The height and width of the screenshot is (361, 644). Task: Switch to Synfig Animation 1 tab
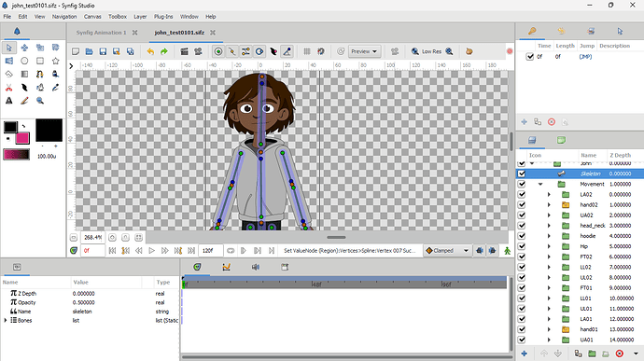point(101,33)
